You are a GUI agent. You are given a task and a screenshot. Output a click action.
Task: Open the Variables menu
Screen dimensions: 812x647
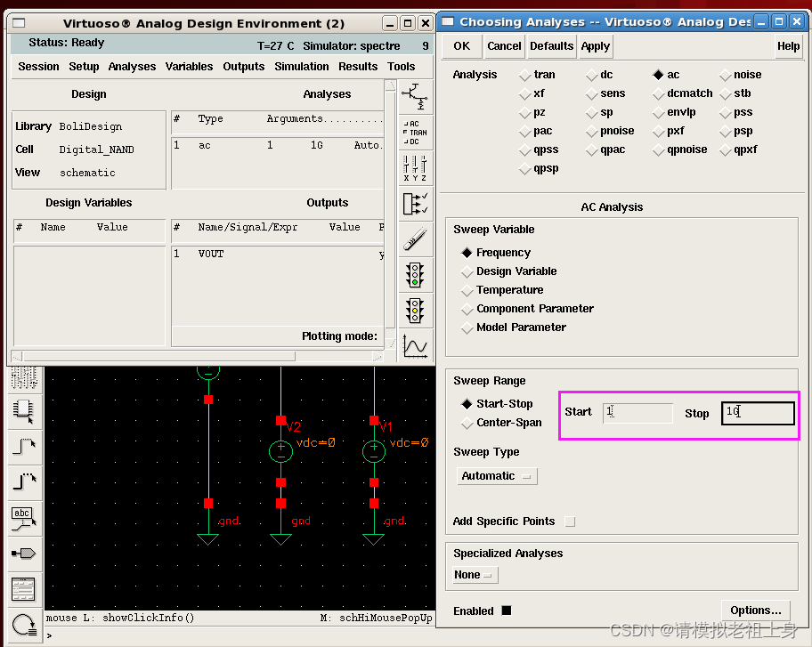point(189,67)
